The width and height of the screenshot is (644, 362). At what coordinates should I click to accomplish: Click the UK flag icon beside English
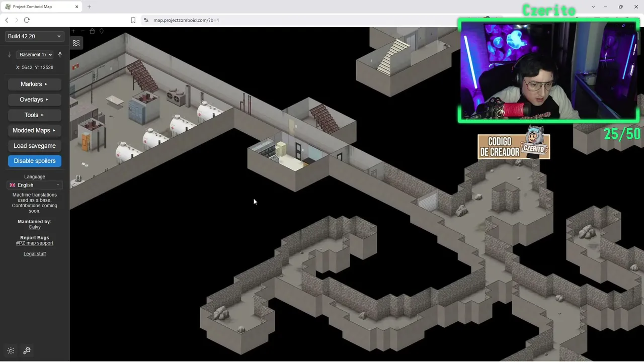click(13, 185)
